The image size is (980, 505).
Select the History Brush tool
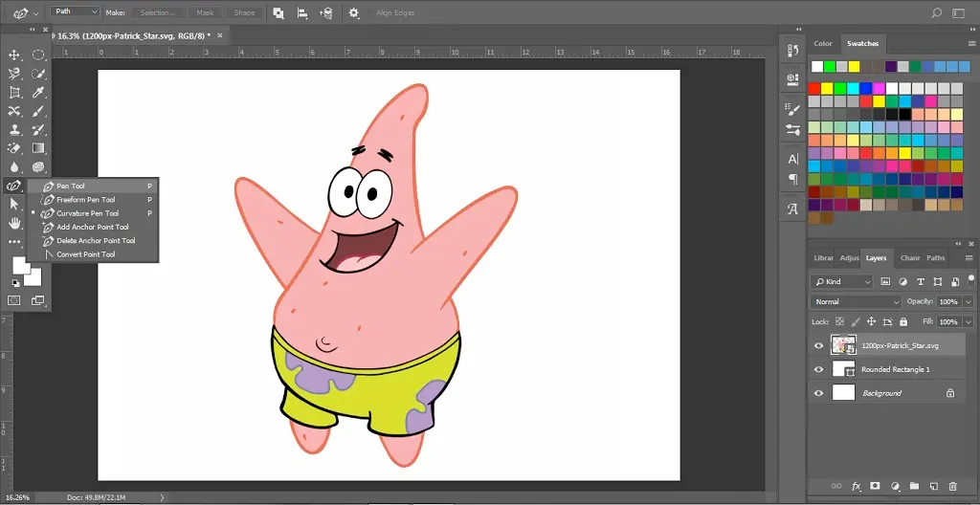tap(38, 130)
